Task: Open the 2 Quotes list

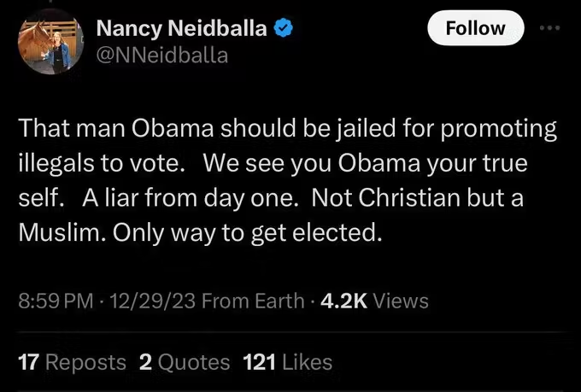Action: pos(184,362)
